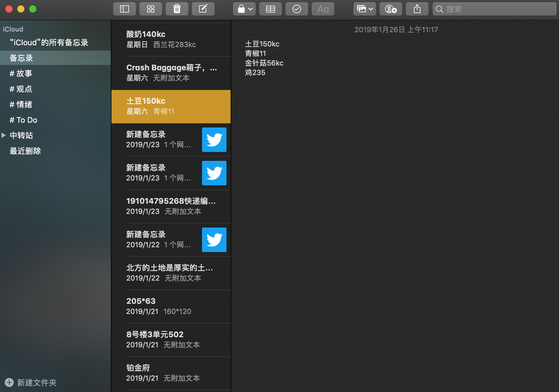Open the note lock dropdown
Viewport: 559px width, 392px height.
(x=244, y=9)
